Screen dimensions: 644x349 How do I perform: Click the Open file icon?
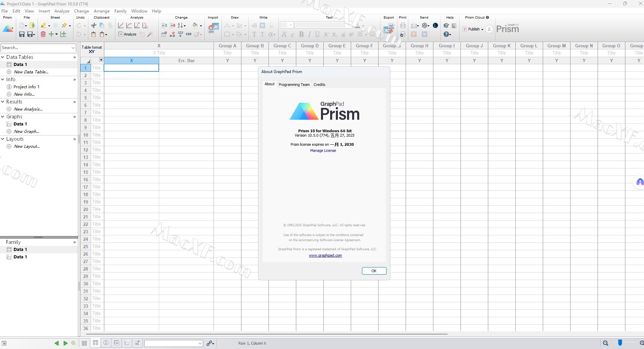point(33,25)
